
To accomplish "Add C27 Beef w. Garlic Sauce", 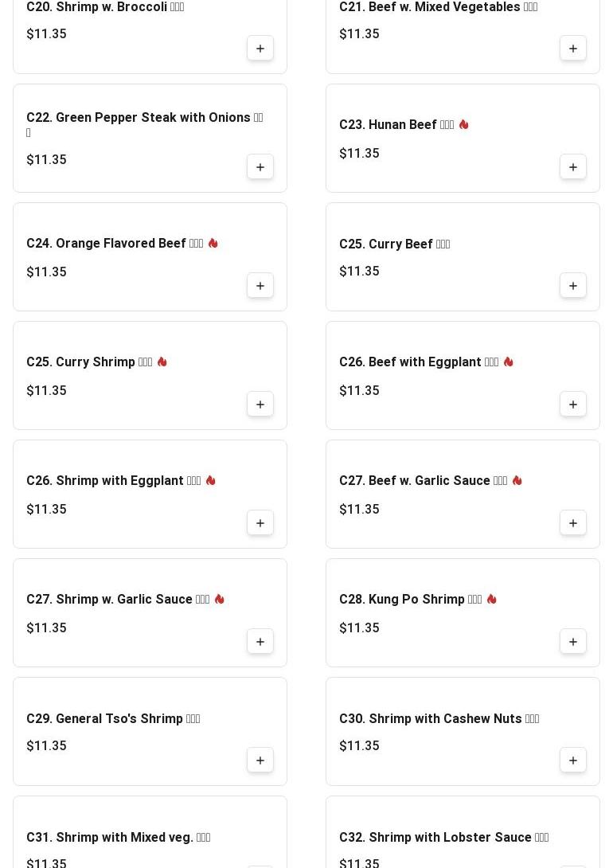I will (x=573, y=523).
